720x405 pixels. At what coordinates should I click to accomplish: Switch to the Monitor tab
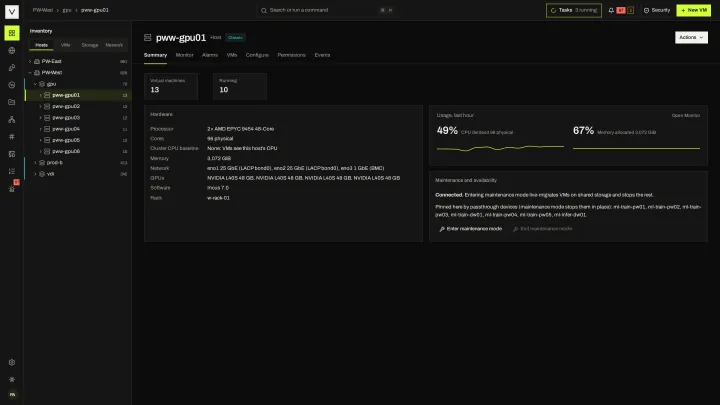coord(185,55)
